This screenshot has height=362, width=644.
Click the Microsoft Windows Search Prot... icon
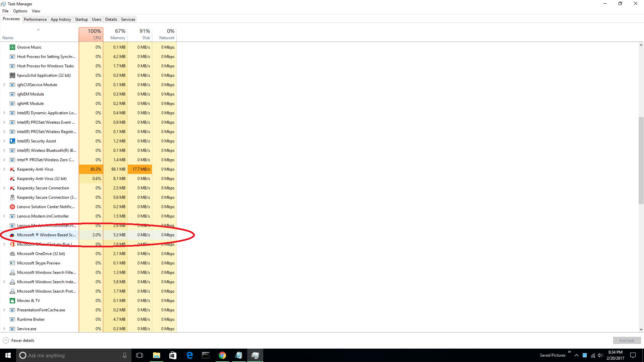tap(12, 291)
